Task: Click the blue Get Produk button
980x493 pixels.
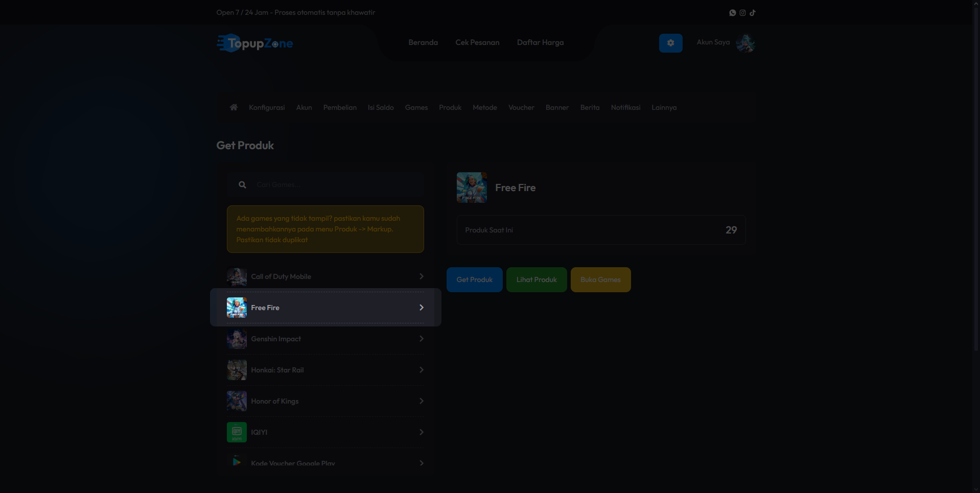Action: coord(475,279)
